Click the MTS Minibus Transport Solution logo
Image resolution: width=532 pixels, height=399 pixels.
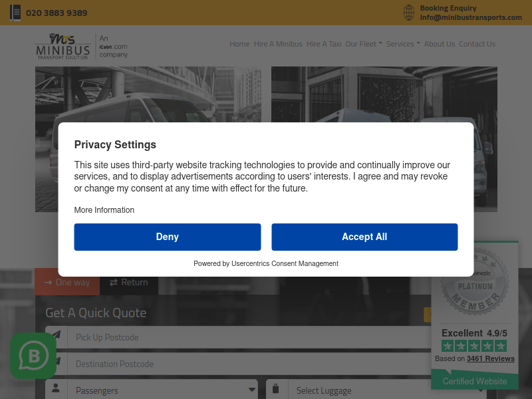[x=63, y=47]
